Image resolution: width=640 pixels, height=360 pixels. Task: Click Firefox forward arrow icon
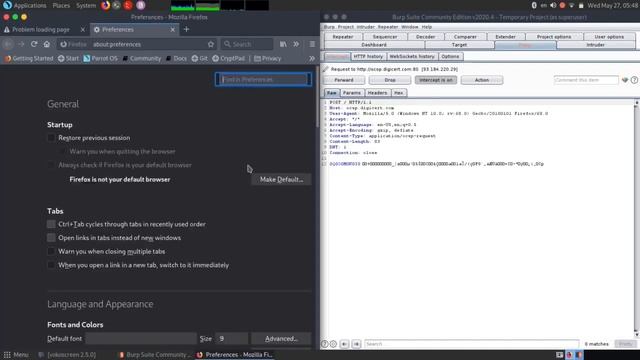coord(21,44)
